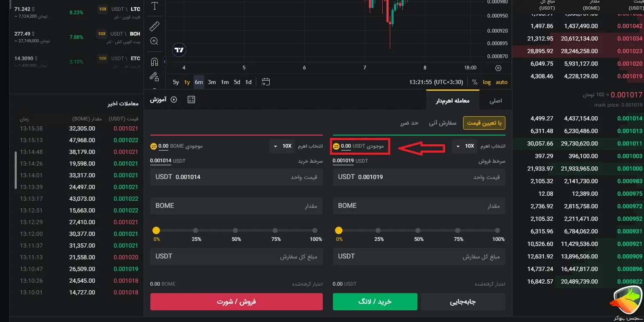Select the Text drawing tool
The image size is (644, 322).
(x=155, y=6)
